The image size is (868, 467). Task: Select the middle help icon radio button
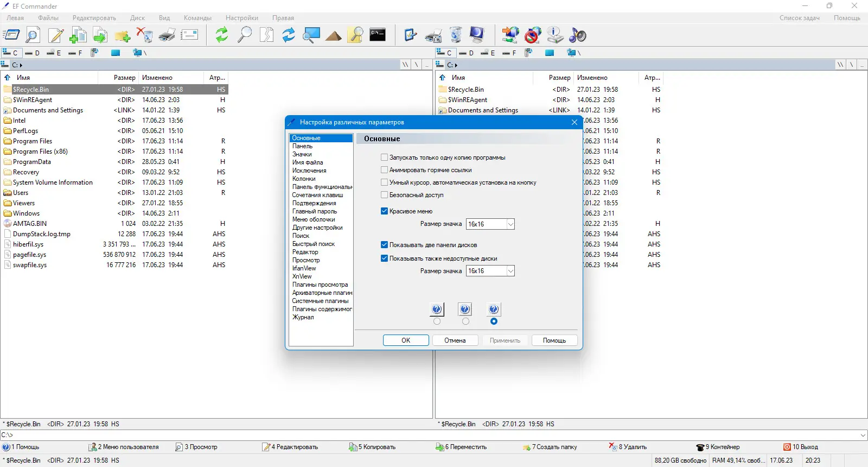[465, 321]
